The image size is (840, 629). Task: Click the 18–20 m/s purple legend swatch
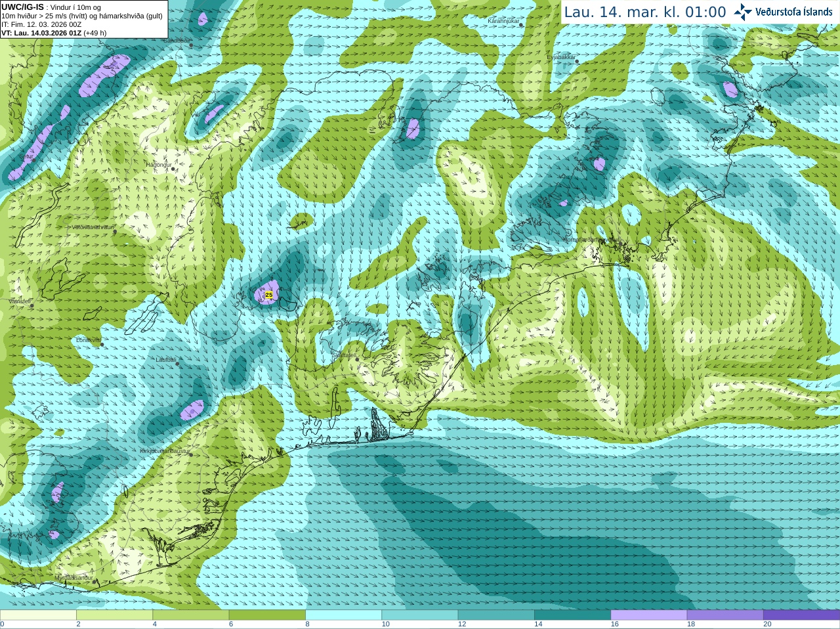coord(725,615)
